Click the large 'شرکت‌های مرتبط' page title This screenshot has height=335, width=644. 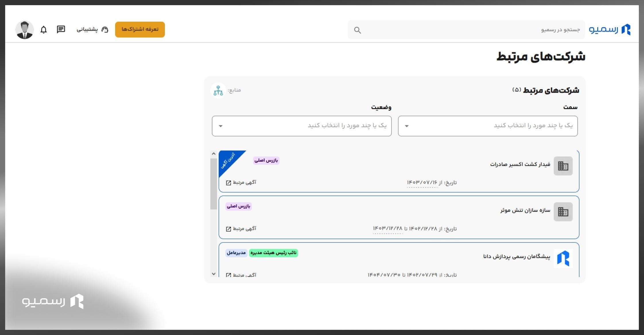541,56
